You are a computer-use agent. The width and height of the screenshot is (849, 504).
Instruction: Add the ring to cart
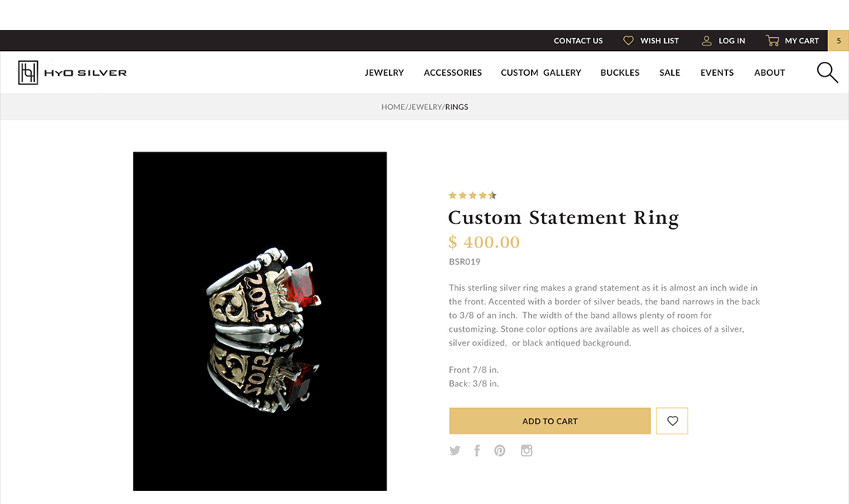click(550, 421)
